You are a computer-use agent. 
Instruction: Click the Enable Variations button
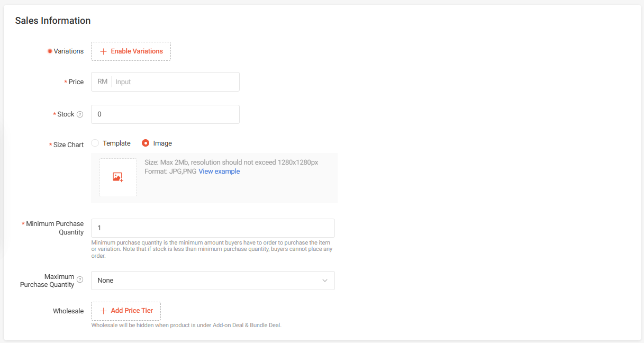click(x=131, y=51)
